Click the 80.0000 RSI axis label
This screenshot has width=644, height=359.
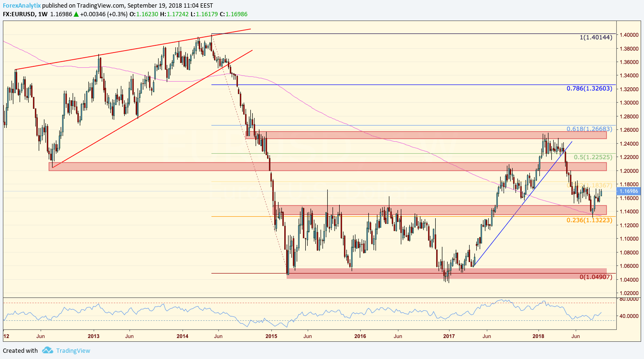629,299
